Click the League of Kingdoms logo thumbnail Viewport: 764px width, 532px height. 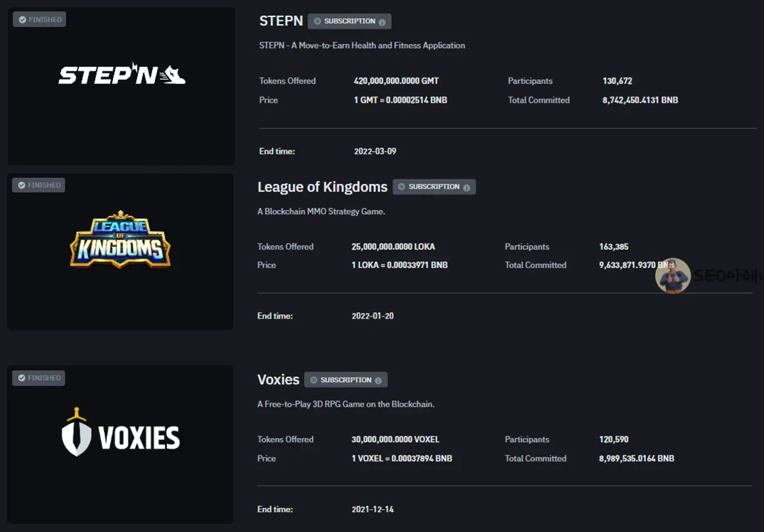[x=120, y=251]
